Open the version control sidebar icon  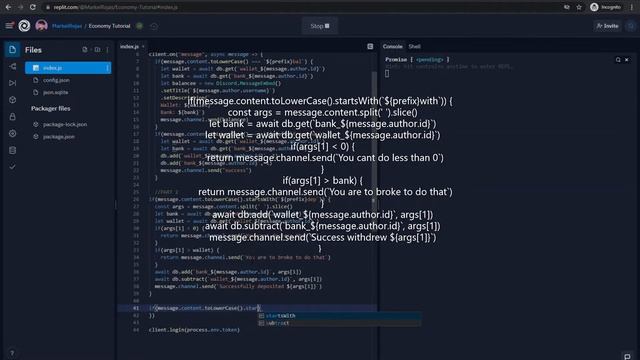12,67
